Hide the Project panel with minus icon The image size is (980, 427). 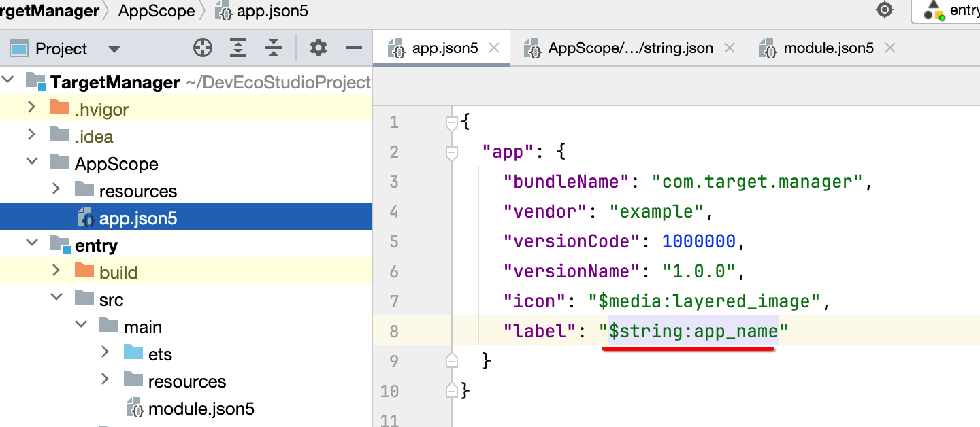(x=353, y=48)
